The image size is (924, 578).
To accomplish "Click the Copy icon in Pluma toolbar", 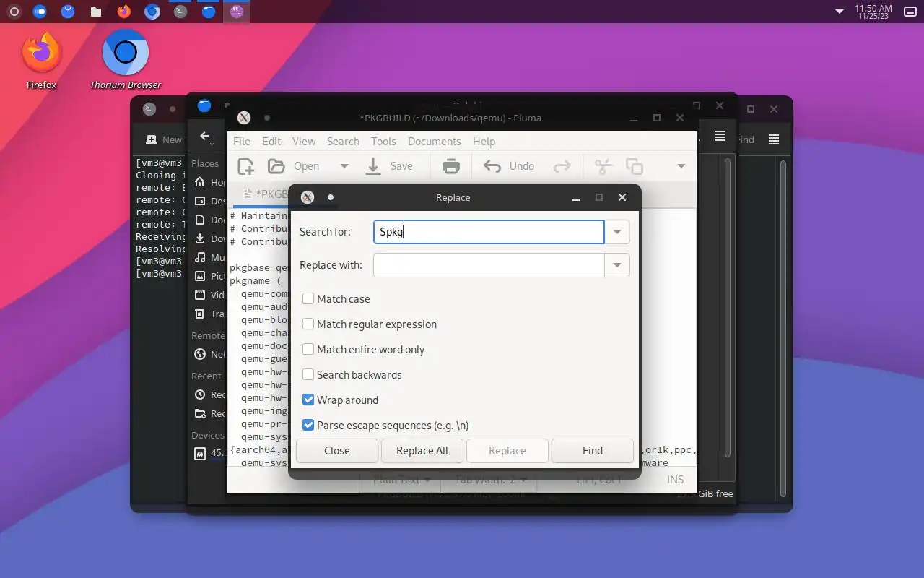I will (635, 166).
